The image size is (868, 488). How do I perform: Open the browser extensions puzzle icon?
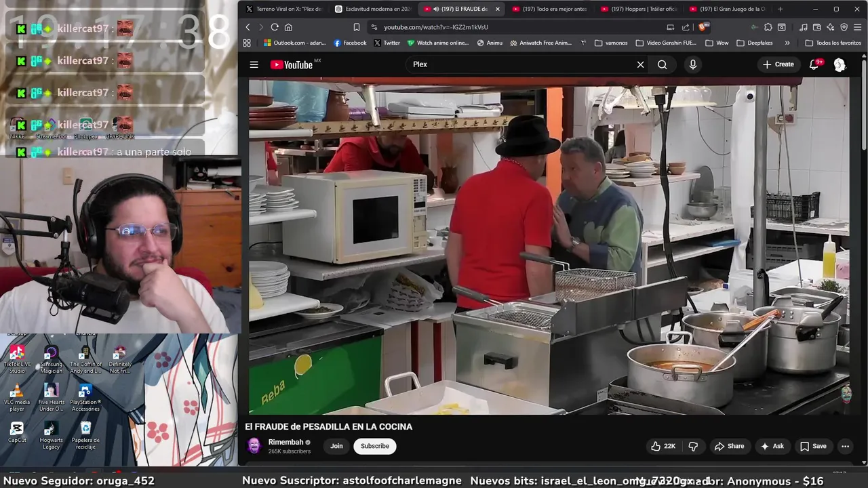pyautogui.click(x=768, y=27)
